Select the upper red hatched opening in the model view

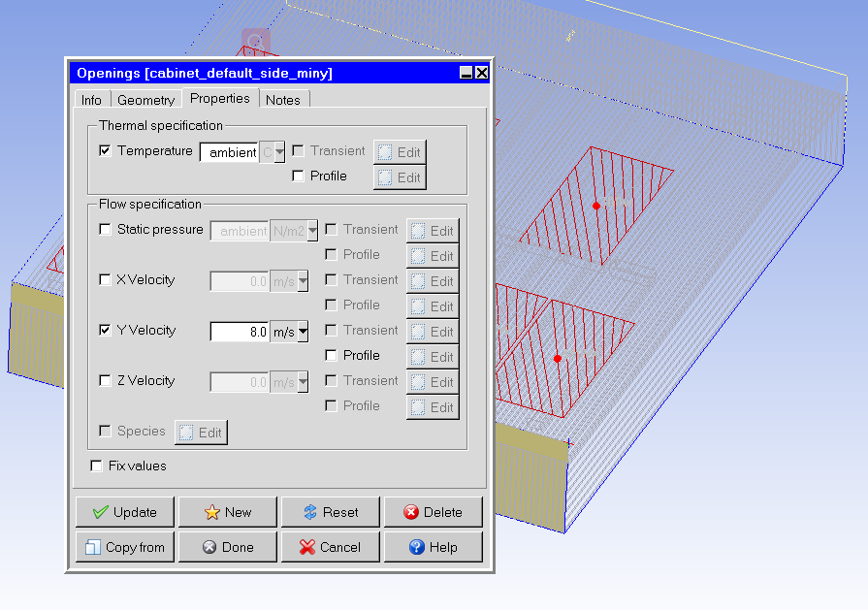(x=596, y=206)
